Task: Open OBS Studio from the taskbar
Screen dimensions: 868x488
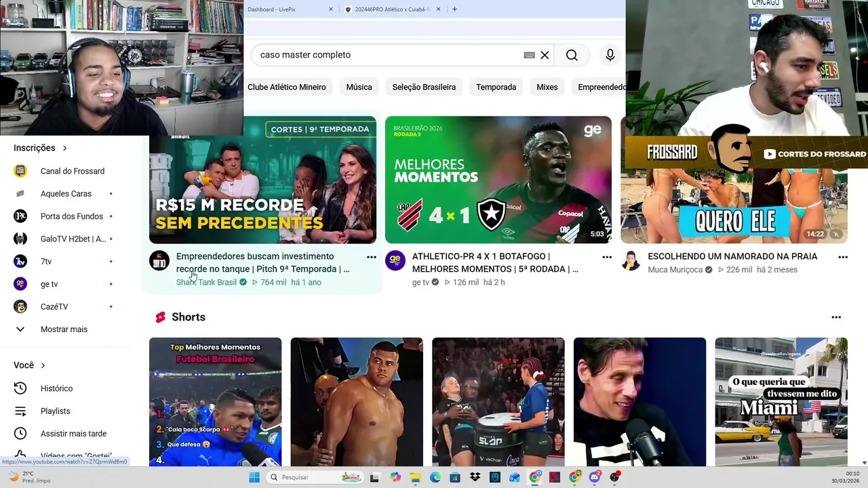Action: click(x=614, y=477)
